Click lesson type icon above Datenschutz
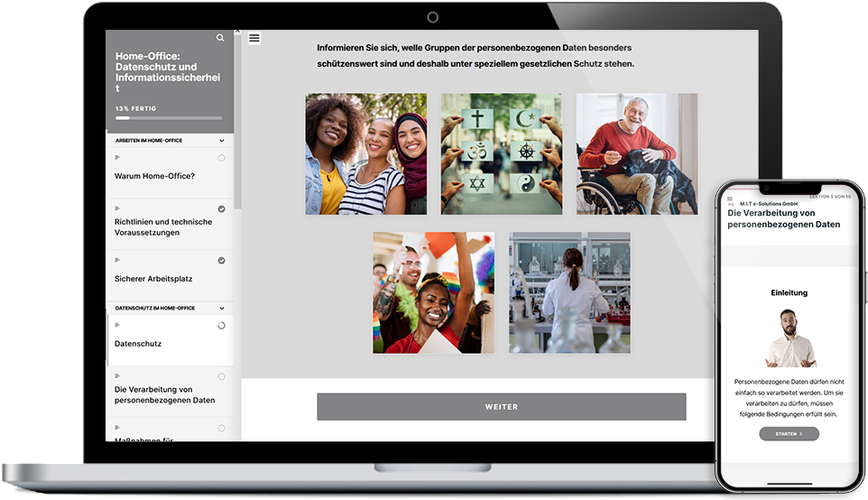Screen dimensions: 868x500 pos(116,325)
